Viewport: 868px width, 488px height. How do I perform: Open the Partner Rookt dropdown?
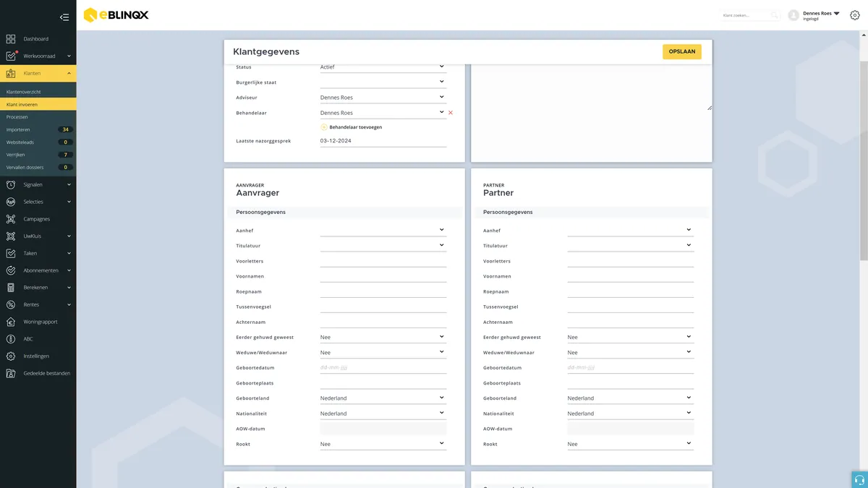631,444
